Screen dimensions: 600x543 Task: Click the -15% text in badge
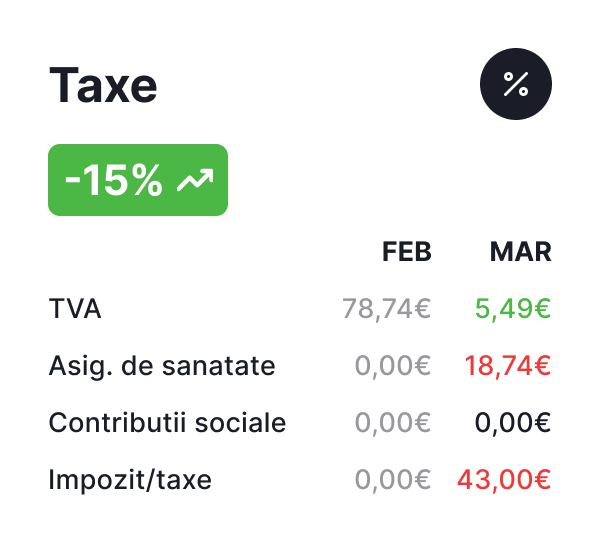click(113, 180)
